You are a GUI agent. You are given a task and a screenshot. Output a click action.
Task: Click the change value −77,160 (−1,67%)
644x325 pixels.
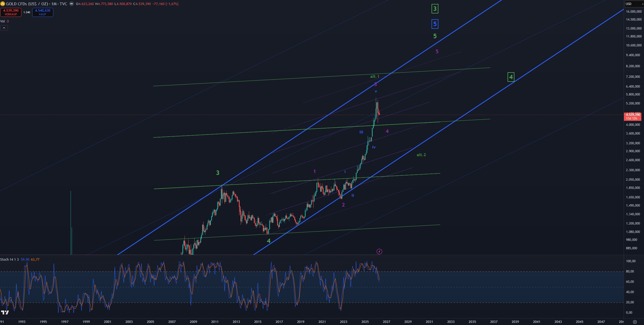tap(165, 4)
